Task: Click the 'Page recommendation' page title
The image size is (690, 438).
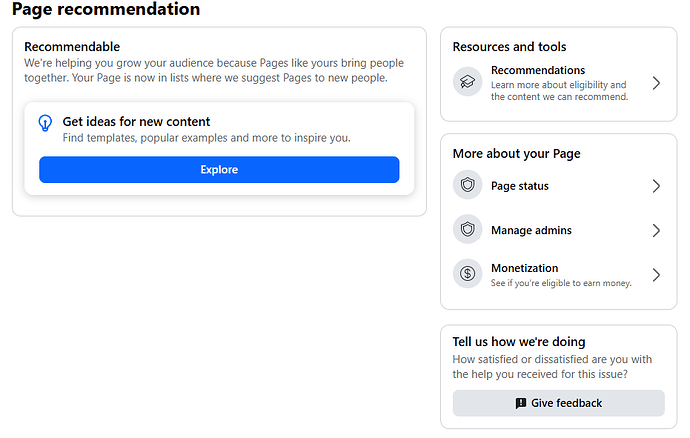Action: pyautogui.click(x=106, y=9)
